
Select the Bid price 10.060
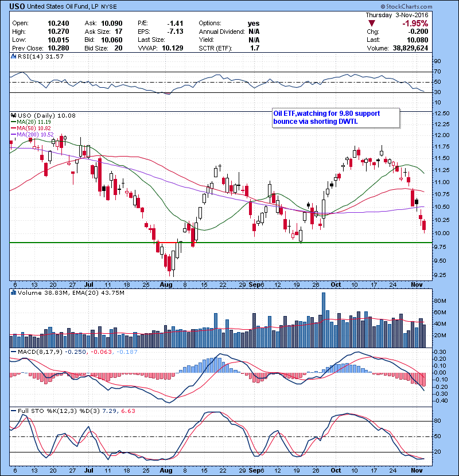[112, 40]
